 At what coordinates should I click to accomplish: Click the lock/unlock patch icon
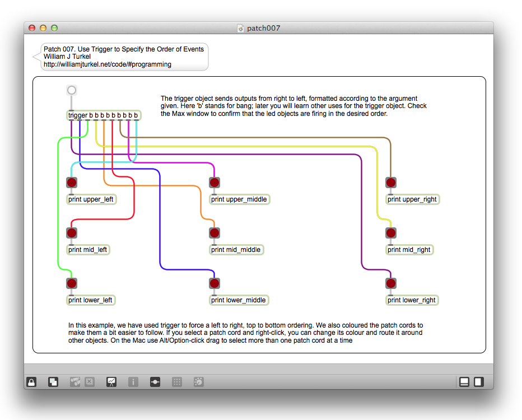click(32, 382)
